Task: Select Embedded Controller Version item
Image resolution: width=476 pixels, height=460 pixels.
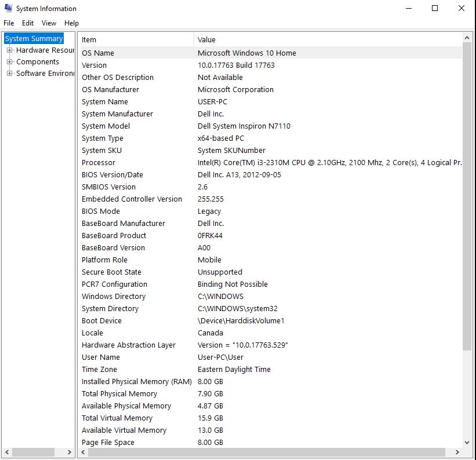Action: (x=132, y=199)
